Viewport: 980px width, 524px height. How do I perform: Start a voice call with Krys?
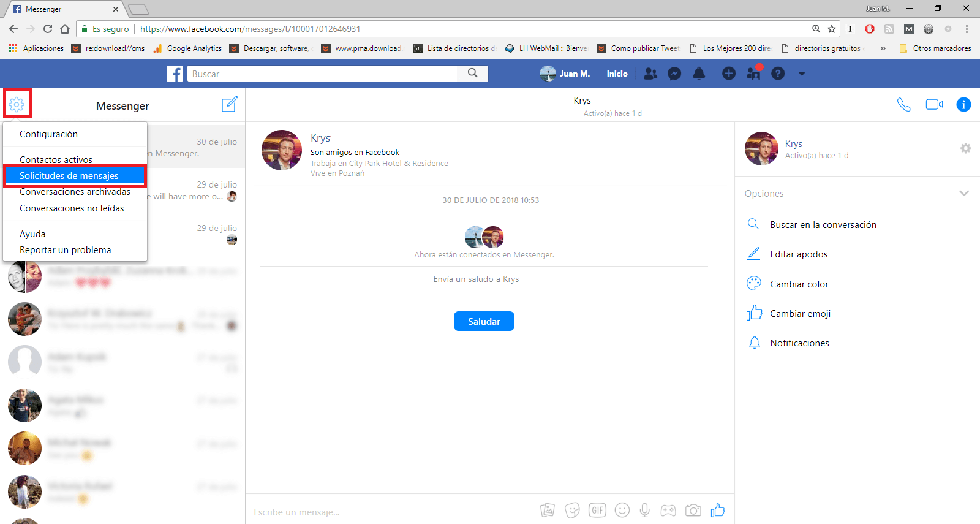click(904, 104)
